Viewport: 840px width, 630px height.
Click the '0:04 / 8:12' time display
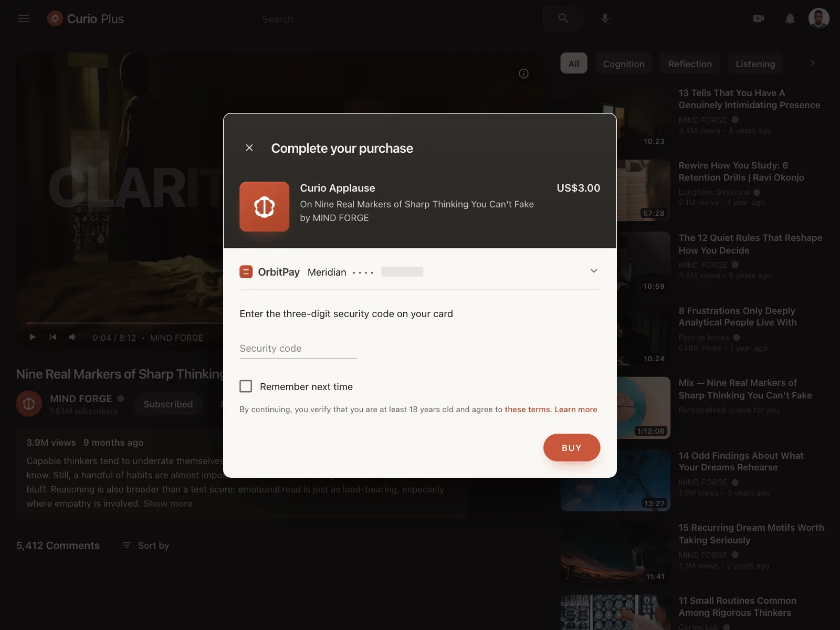tap(114, 338)
